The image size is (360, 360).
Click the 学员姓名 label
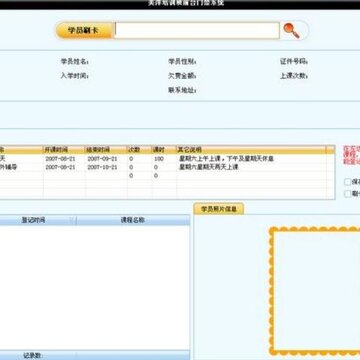[x=74, y=62]
